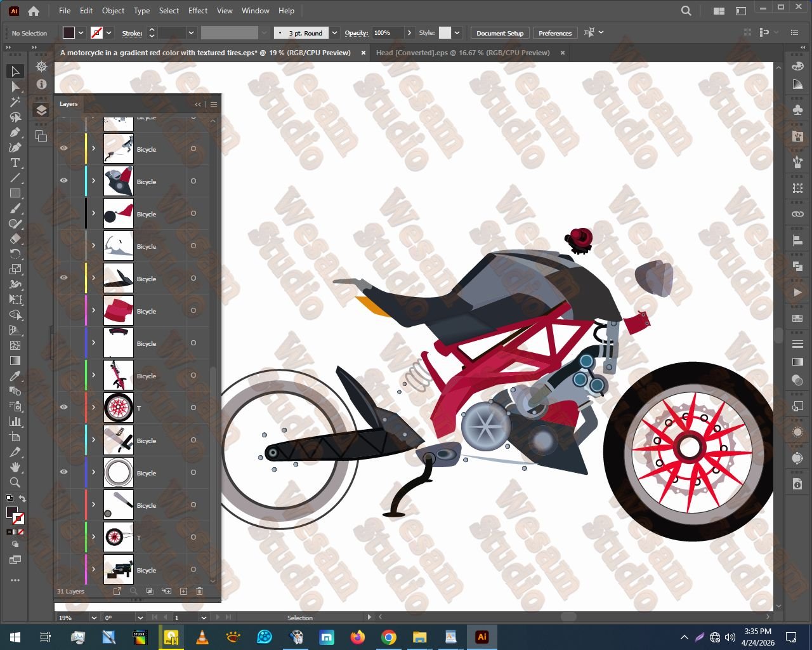Hide the Bicycle layer with dark seat thumbnail
The width and height of the screenshot is (812, 650).
pyautogui.click(x=63, y=278)
